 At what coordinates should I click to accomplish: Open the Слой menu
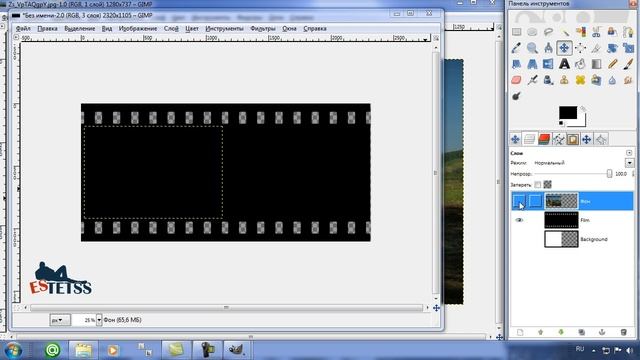171,29
